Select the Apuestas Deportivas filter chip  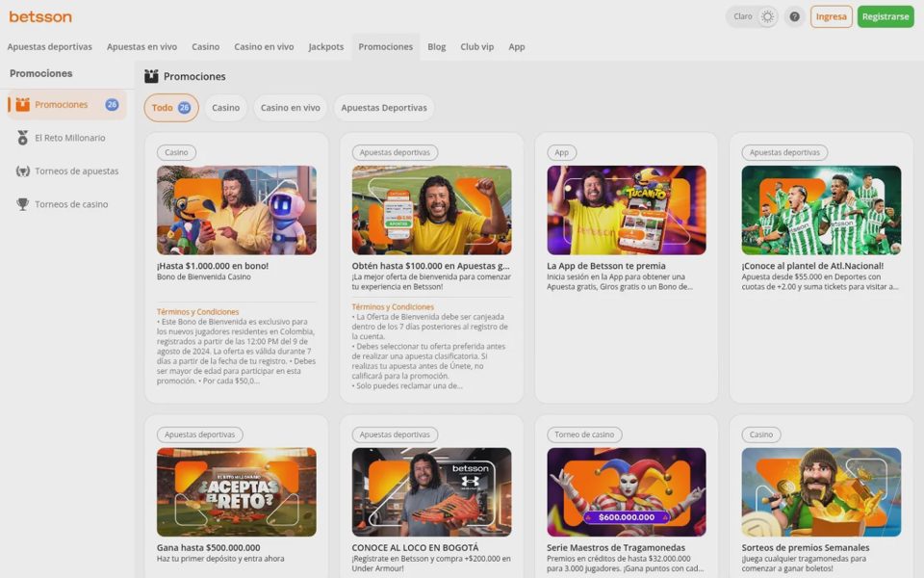point(384,108)
